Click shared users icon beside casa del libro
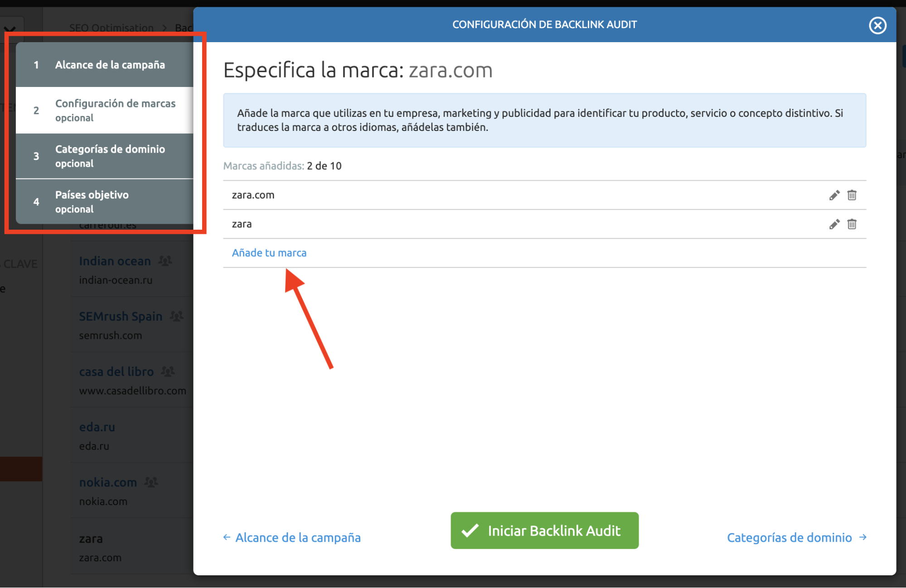Viewport: 906px width, 588px height. 168,371
